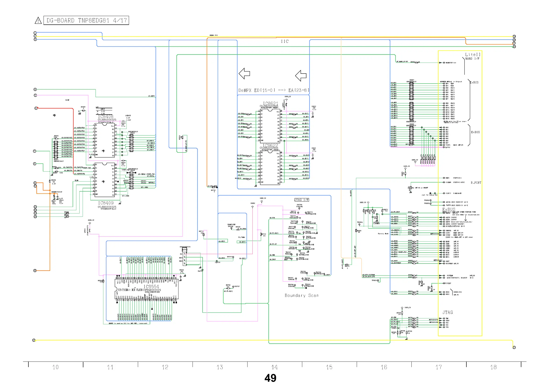This screenshot has width=553, height=392.
Task: Click the DeMPX ED[15-0] --> EA[23-8] label
Action: (x=274, y=91)
